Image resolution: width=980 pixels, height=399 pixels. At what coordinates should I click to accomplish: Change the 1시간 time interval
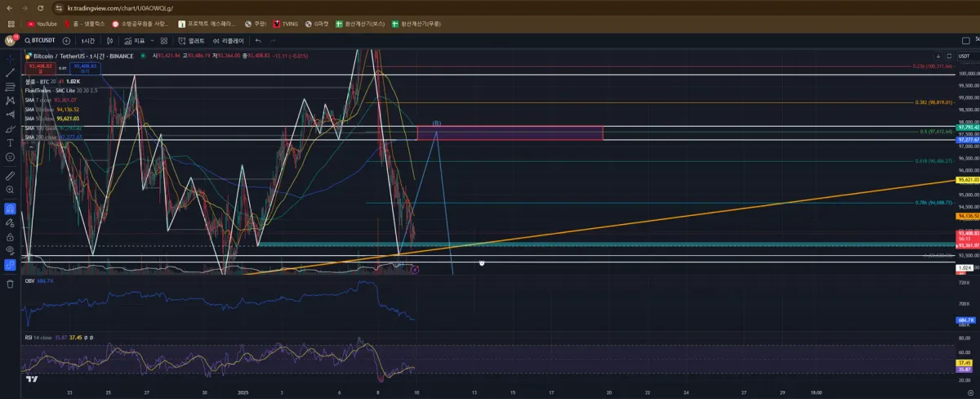click(88, 40)
